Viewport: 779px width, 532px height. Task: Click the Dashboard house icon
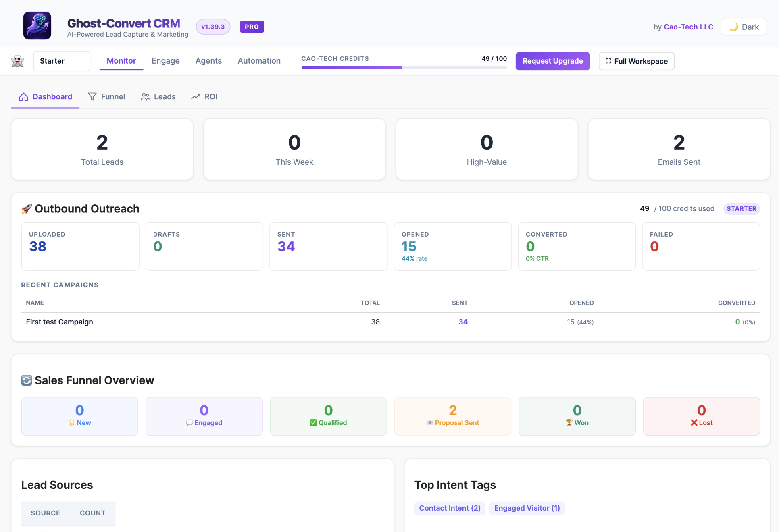pyautogui.click(x=24, y=97)
